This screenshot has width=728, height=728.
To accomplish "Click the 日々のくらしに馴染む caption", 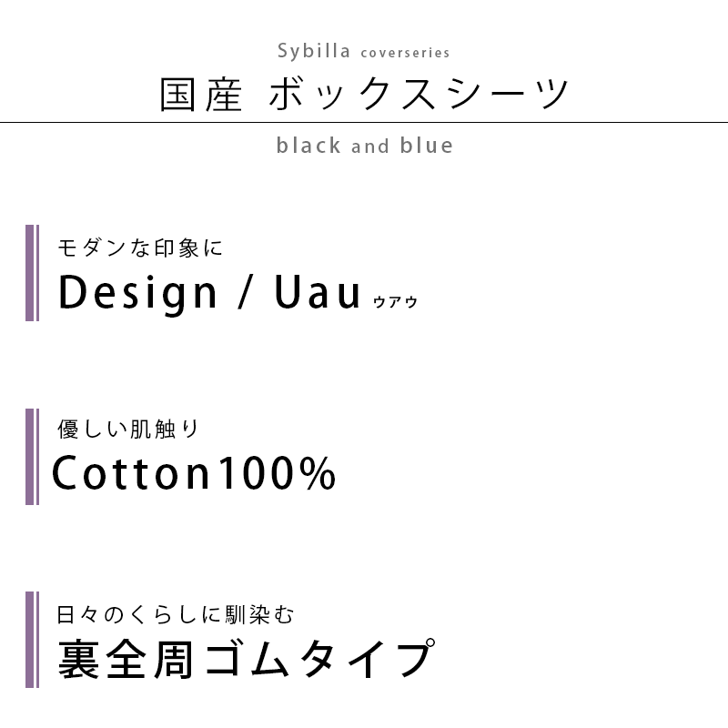I will (176, 615).
